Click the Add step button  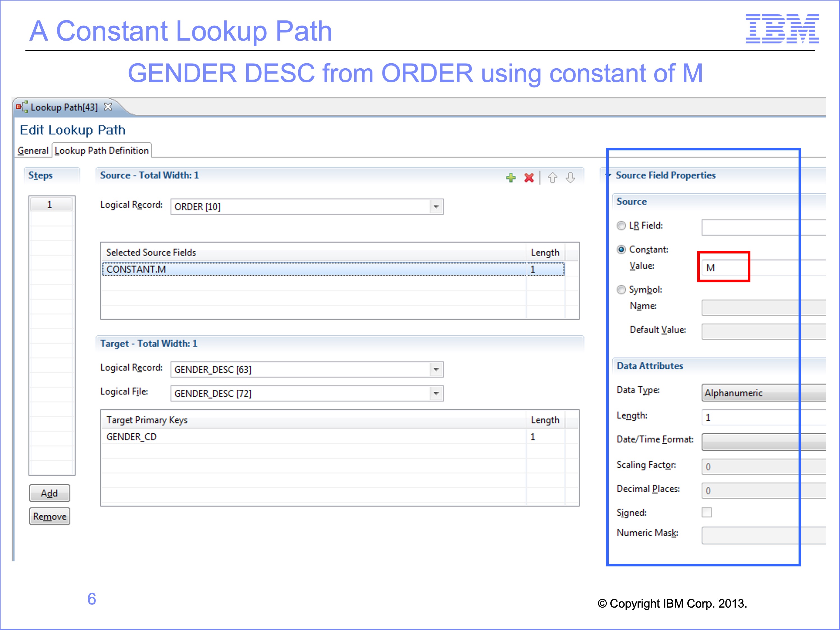click(49, 493)
